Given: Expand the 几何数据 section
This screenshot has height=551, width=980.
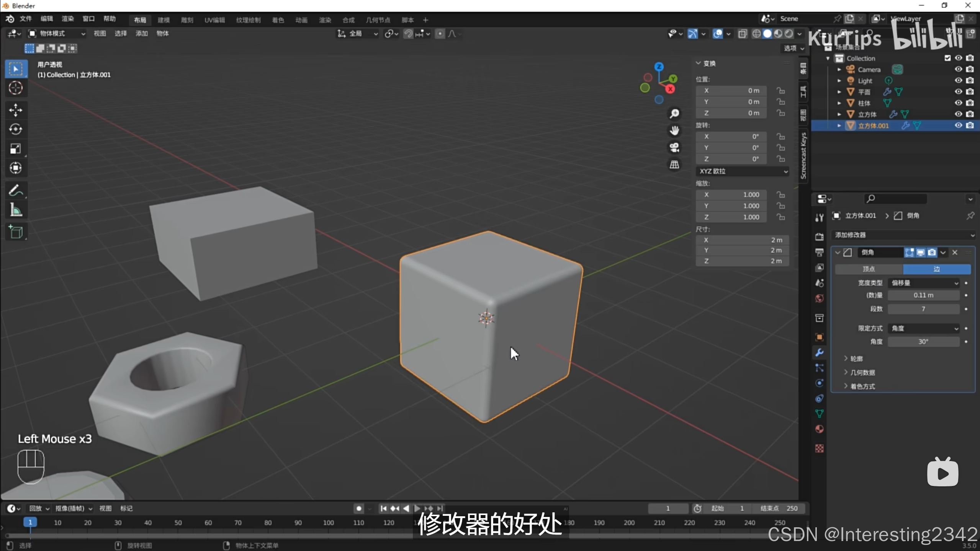Looking at the screenshot, I should coord(862,372).
